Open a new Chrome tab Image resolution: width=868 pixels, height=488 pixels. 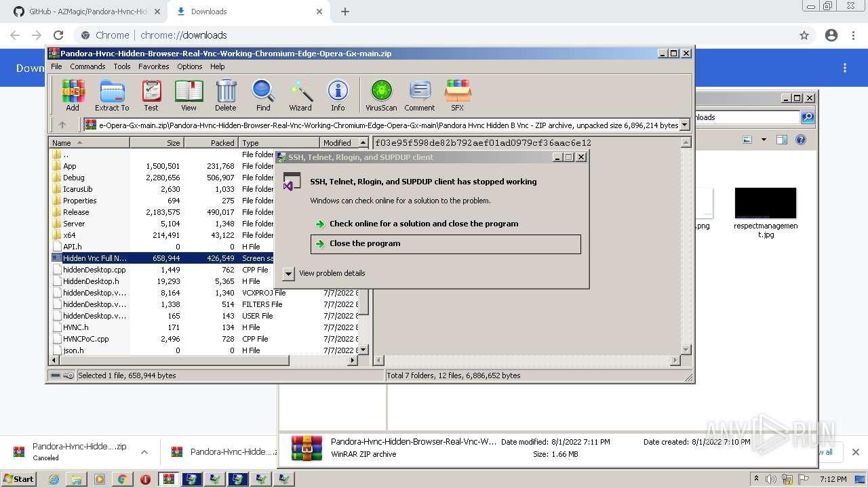[x=345, y=12]
